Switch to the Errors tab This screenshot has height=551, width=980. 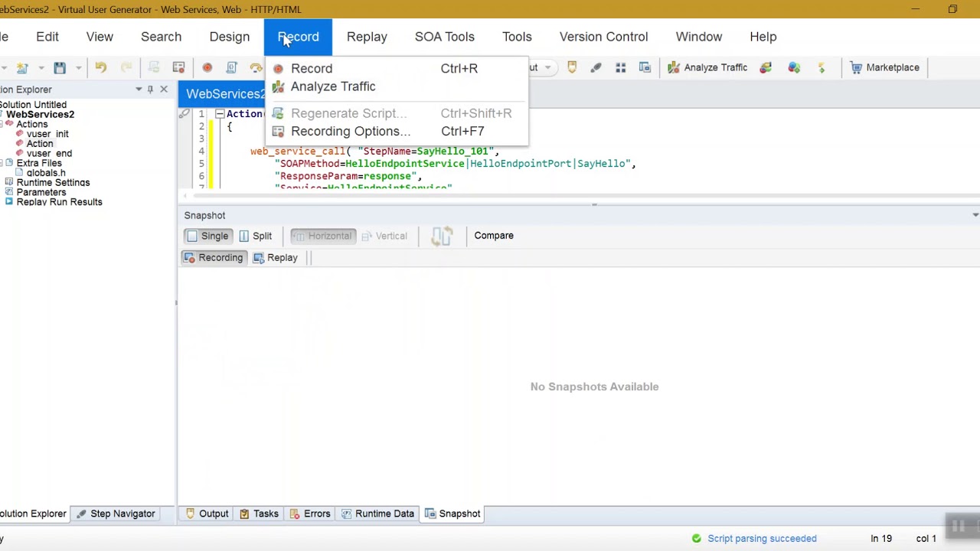[x=310, y=514]
